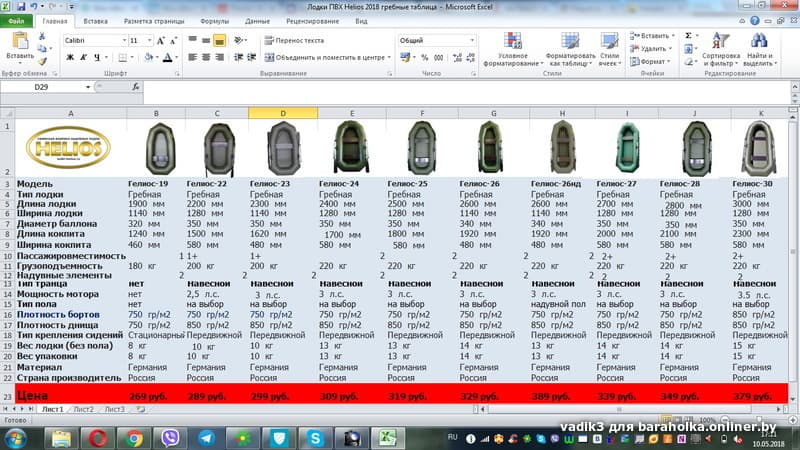Click the Name Box showing D29
Viewport: 800px width, 450px height.
pos(42,87)
